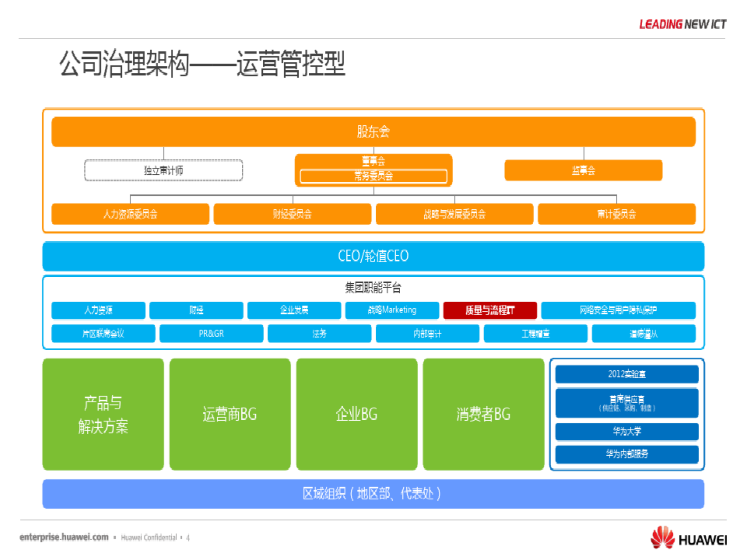Click the 华为大学 block
The image size is (747, 560).
tap(626, 431)
